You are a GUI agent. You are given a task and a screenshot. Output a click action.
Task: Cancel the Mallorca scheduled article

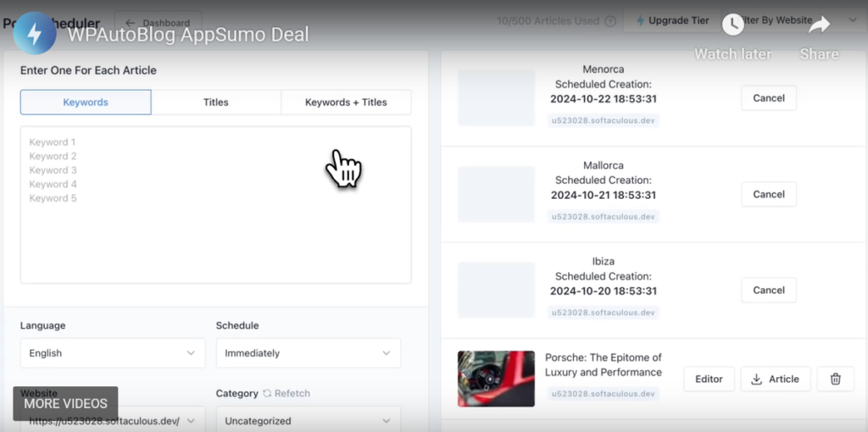pyautogui.click(x=768, y=194)
